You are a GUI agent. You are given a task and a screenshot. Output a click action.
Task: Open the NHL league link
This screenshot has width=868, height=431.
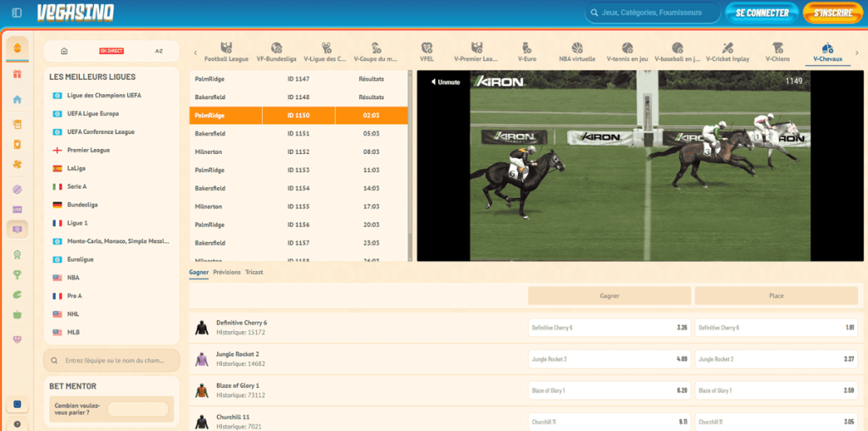click(x=73, y=313)
